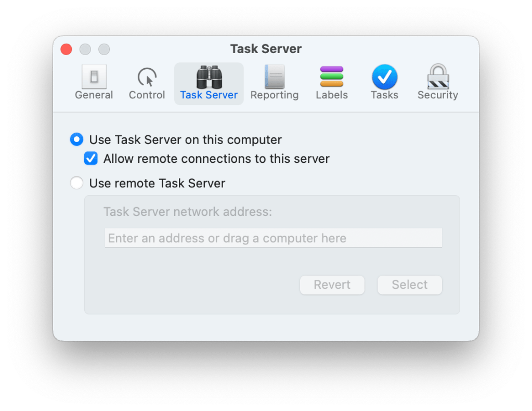This screenshot has width=532, height=411.
Task: Select Use Task Server on this computer
Action: pos(77,139)
